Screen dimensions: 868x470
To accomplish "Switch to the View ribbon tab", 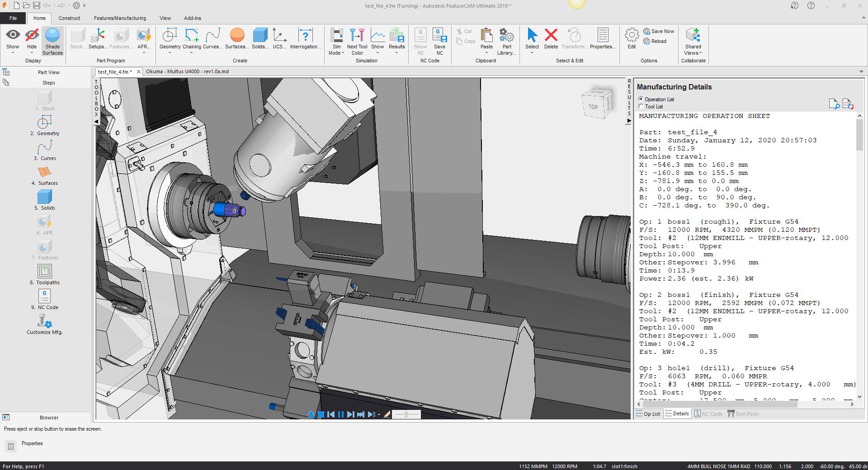I will 165,18.
